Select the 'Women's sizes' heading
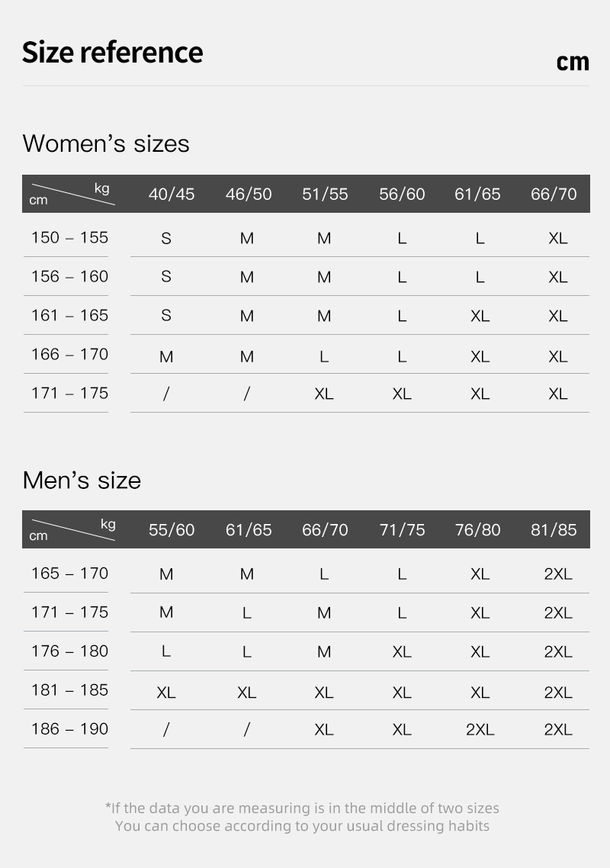The width and height of the screenshot is (610, 868). tap(106, 143)
